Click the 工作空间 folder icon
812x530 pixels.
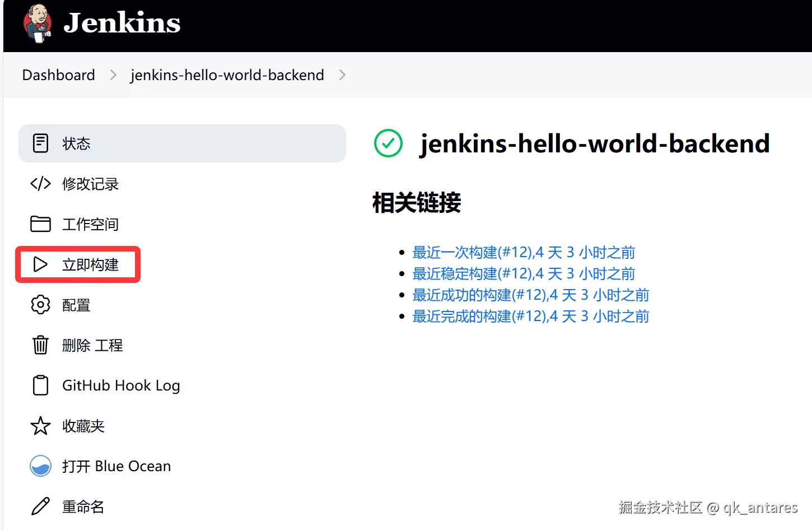click(40, 224)
